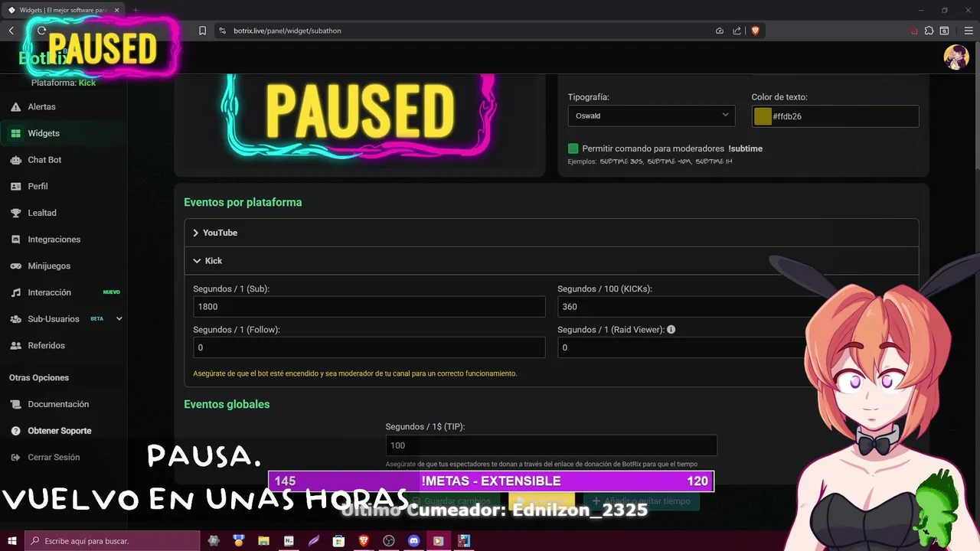Screen dimensions: 980x551
Task: Click the Widgets grid icon
Action: (15, 133)
